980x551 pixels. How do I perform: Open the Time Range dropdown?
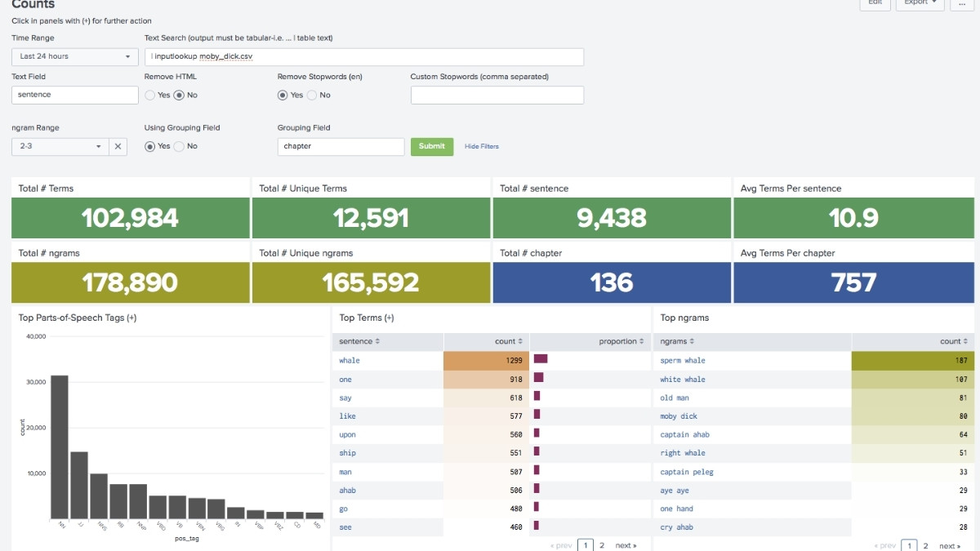pyautogui.click(x=74, y=56)
